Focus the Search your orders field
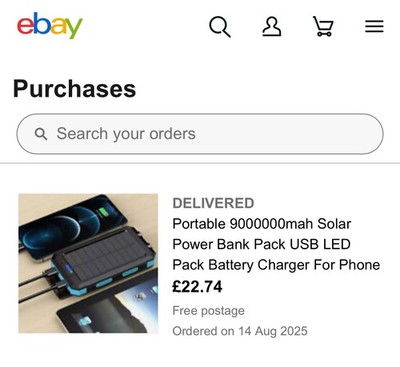400x367 pixels. pyautogui.click(x=200, y=134)
